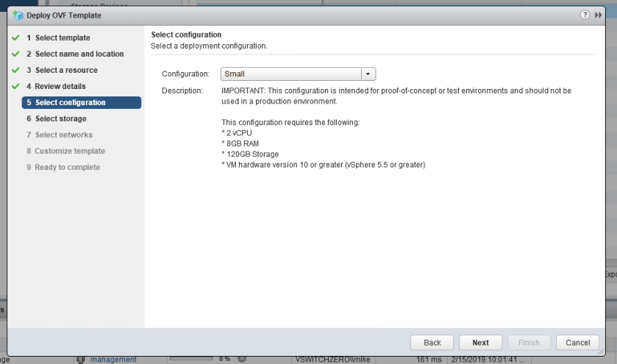
Task: Click the VM hardware version 10 requirement line
Action: click(x=323, y=165)
